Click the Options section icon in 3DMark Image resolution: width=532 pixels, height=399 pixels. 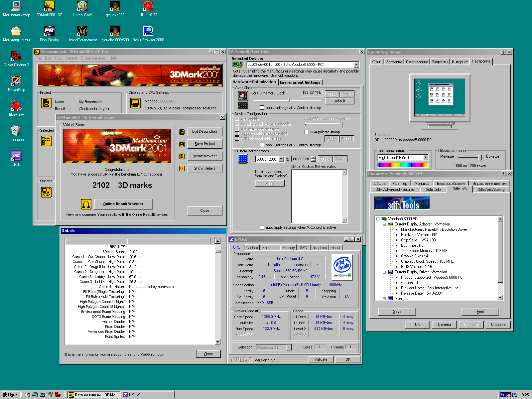pos(46,192)
